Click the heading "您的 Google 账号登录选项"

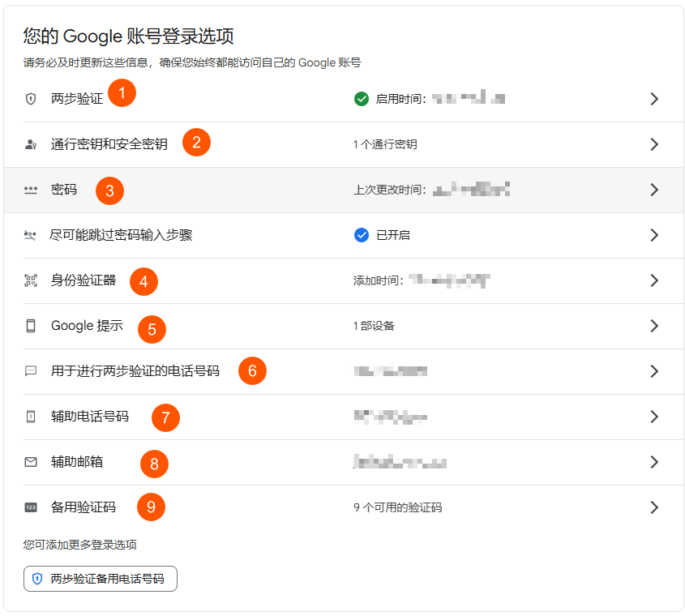click(128, 36)
